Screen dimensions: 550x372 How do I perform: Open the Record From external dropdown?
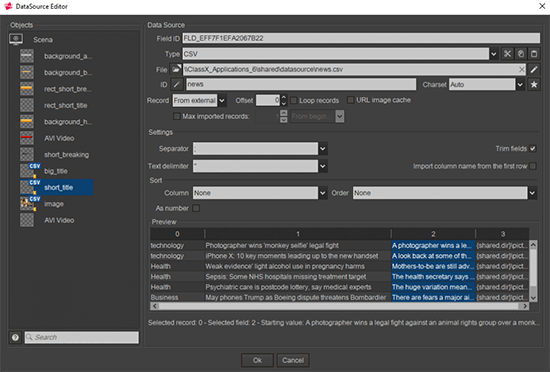pos(222,101)
